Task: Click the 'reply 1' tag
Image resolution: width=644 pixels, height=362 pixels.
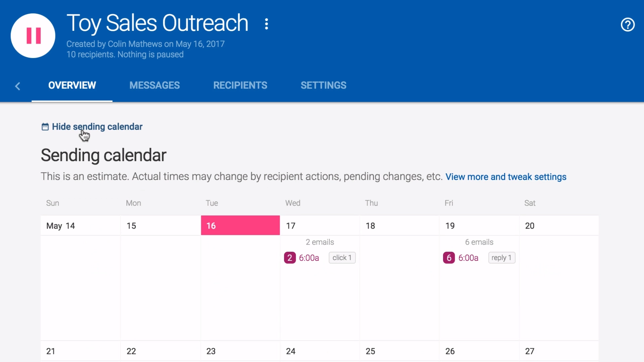Action: [501, 258]
